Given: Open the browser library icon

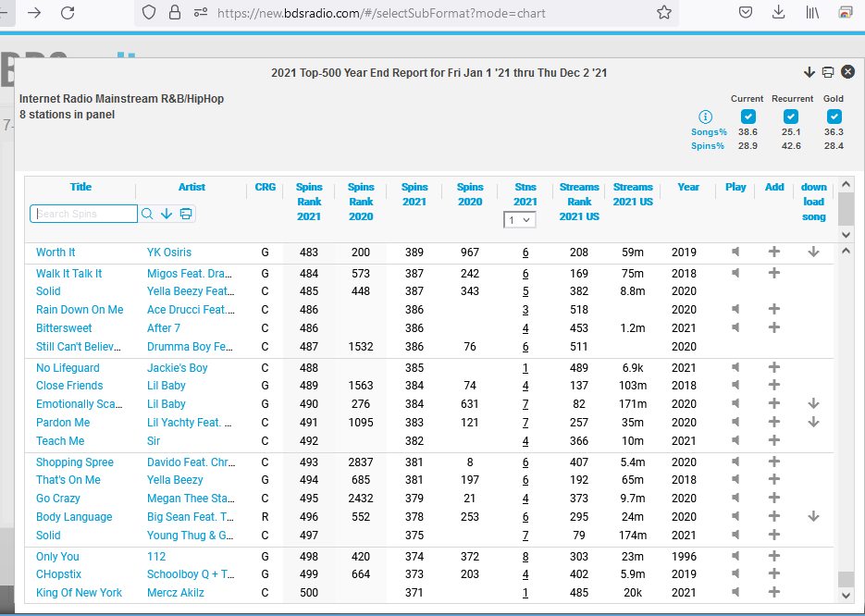Looking at the screenshot, I should coord(812,12).
